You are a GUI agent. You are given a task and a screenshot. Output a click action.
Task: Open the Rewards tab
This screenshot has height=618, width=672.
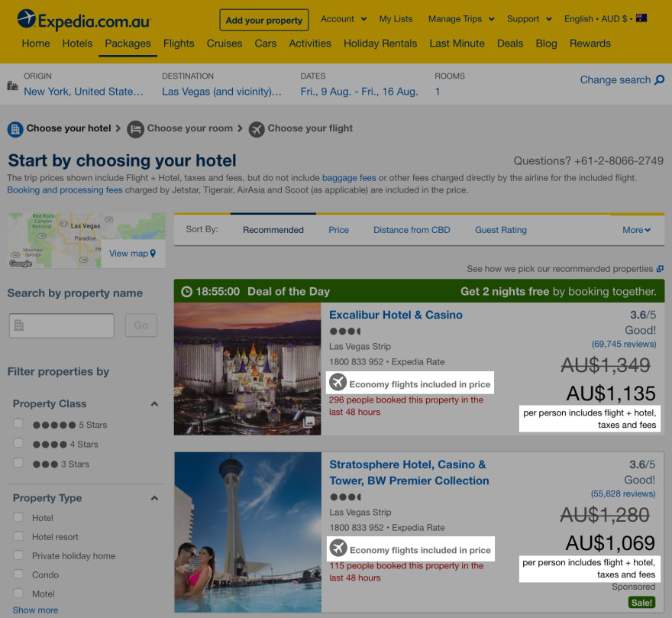(x=590, y=44)
